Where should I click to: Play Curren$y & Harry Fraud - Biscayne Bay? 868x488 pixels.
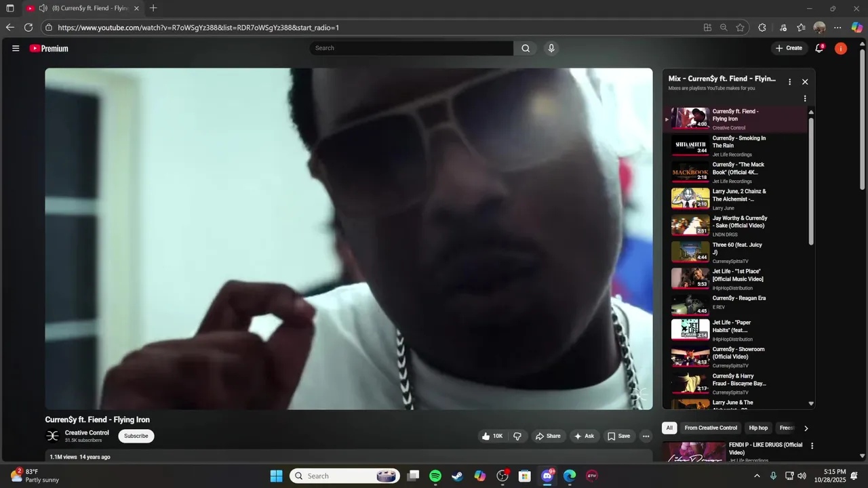[734, 384]
